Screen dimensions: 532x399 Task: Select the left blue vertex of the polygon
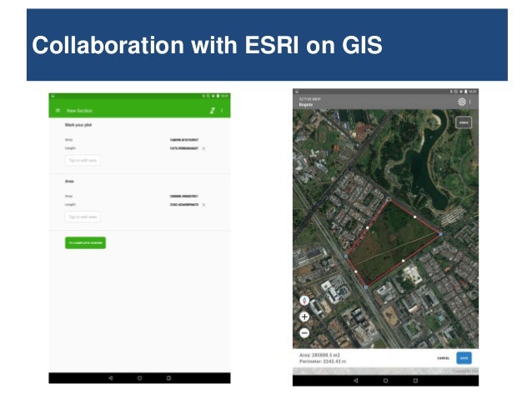coord(346,257)
